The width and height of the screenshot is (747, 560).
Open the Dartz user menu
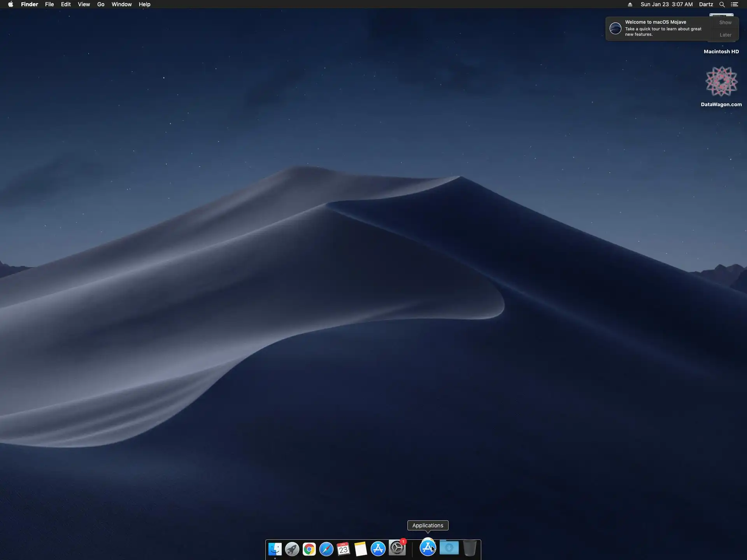706,4
